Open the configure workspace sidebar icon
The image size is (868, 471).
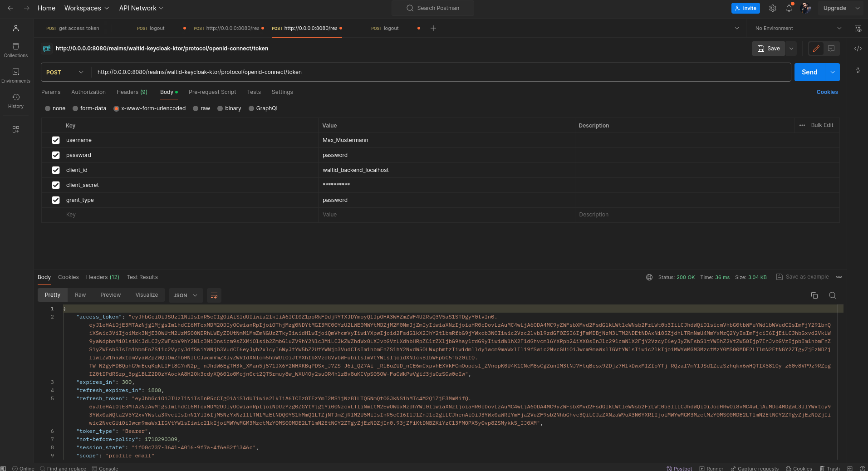point(16,129)
